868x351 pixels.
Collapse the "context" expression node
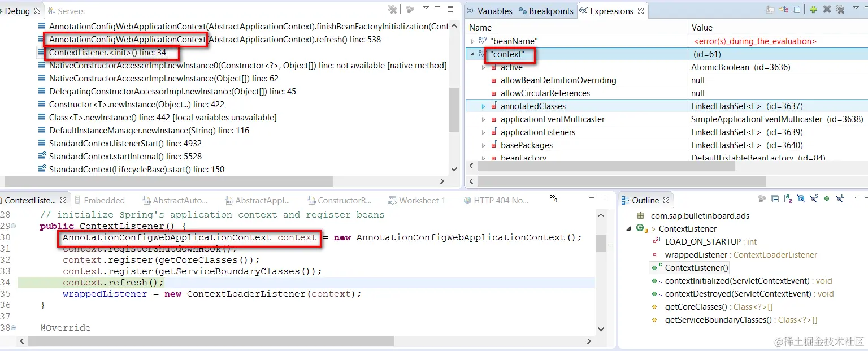click(x=473, y=54)
